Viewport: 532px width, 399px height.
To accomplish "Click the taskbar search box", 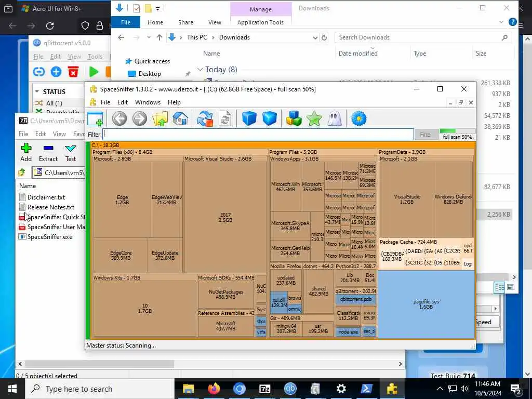I will (x=100, y=389).
